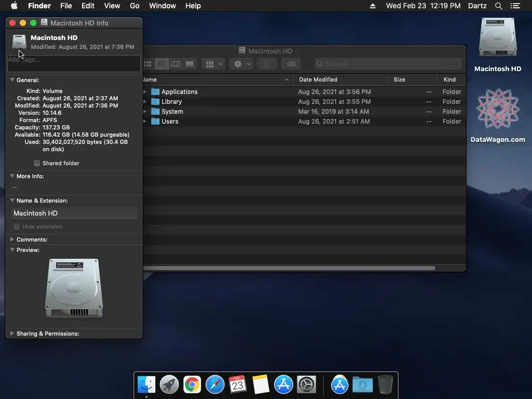Image resolution: width=532 pixels, height=399 pixels.
Task: Click the Applications folder icon
Action: (155, 91)
